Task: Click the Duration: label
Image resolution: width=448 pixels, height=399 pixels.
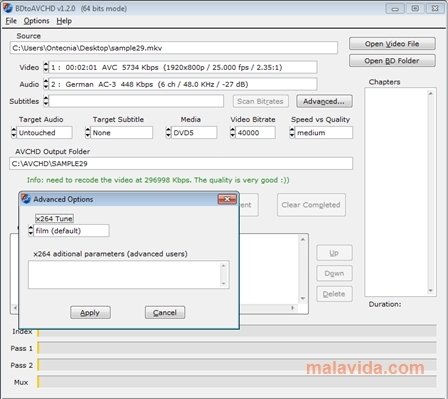Action: tap(385, 304)
